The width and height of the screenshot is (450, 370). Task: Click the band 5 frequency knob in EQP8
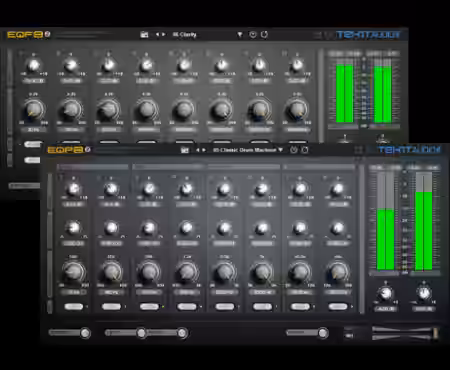pyautogui.click(x=224, y=272)
